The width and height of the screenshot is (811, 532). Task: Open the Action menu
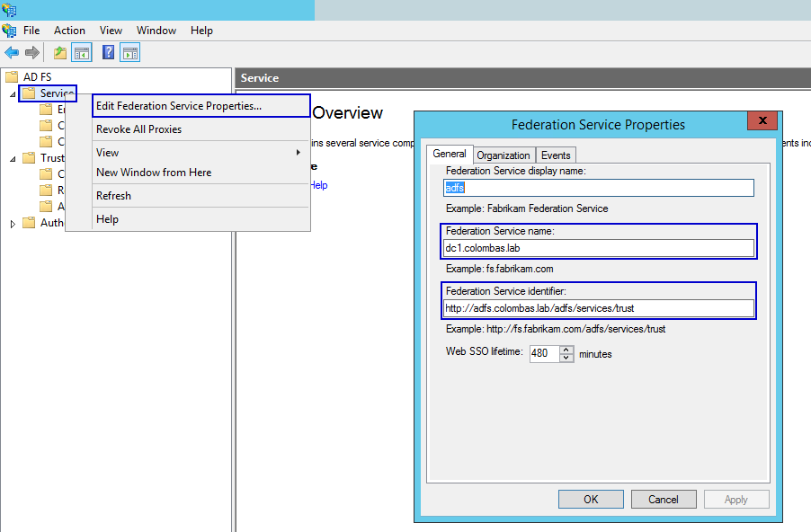click(69, 31)
